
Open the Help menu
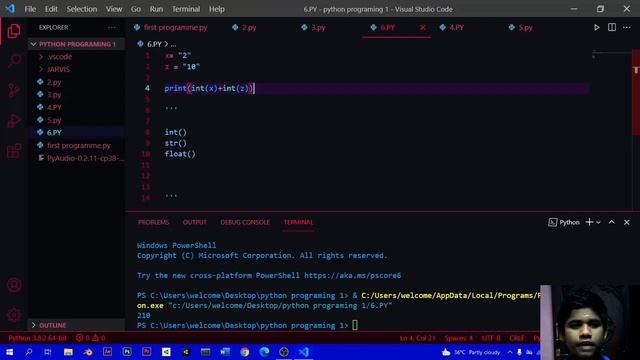point(217,9)
